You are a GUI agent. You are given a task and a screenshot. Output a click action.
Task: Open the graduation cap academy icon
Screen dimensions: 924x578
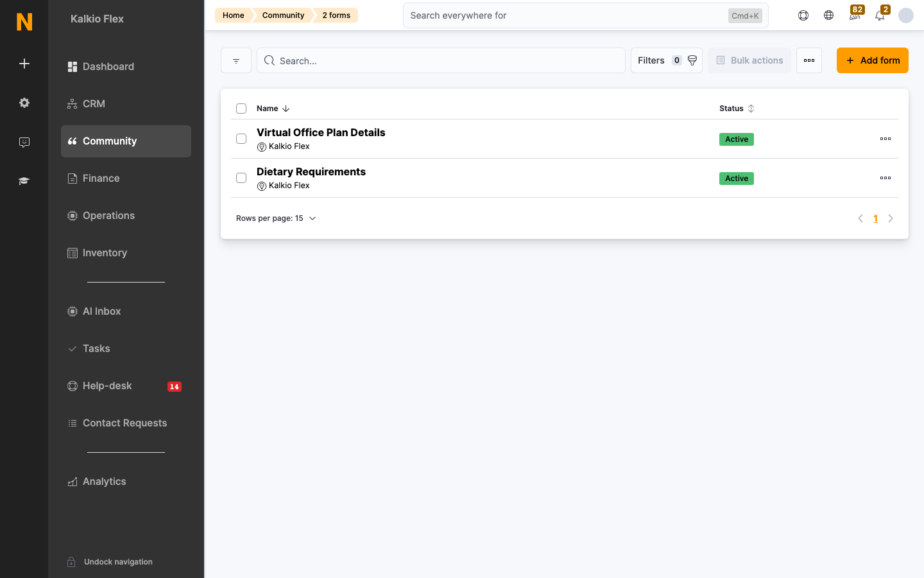click(x=24, y=181)
